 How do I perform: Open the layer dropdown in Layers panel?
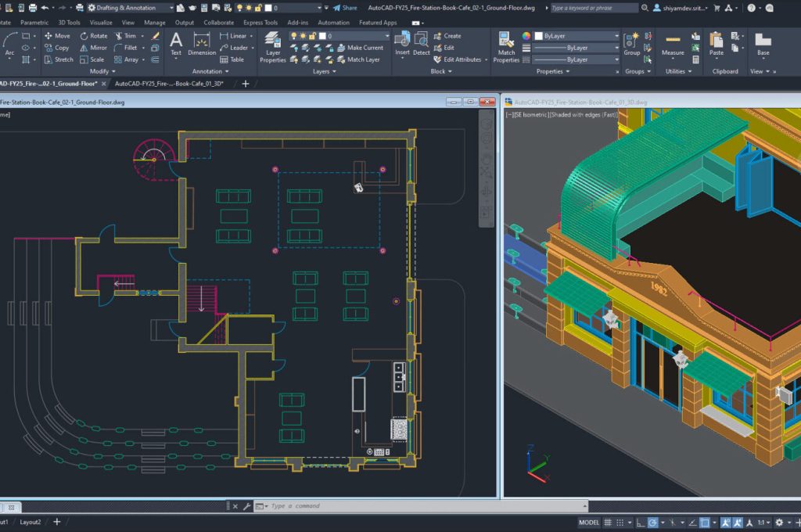(x=339, y=36)
